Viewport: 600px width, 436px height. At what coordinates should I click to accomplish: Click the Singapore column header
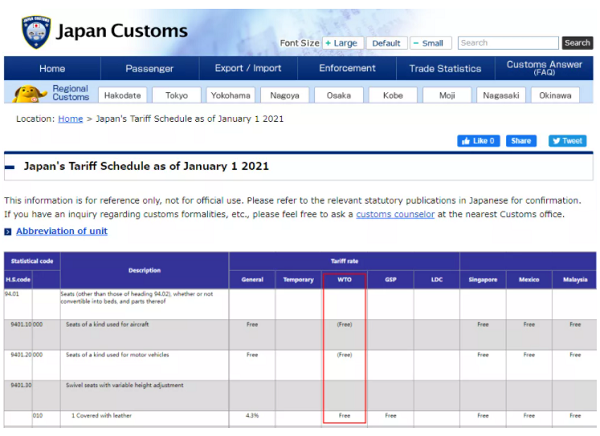483,280
